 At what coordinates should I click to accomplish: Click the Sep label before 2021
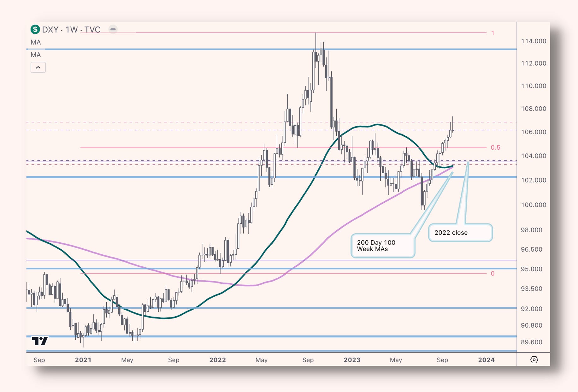pos(39,360)
